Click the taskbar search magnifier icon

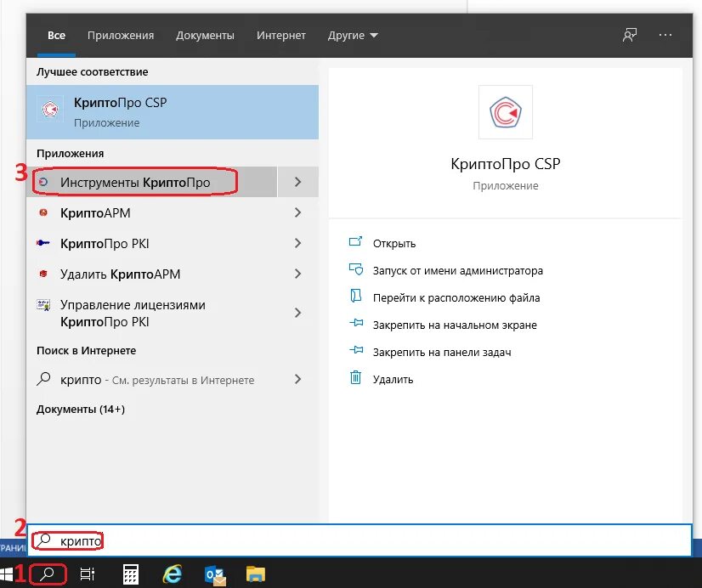tap(47, 574)
